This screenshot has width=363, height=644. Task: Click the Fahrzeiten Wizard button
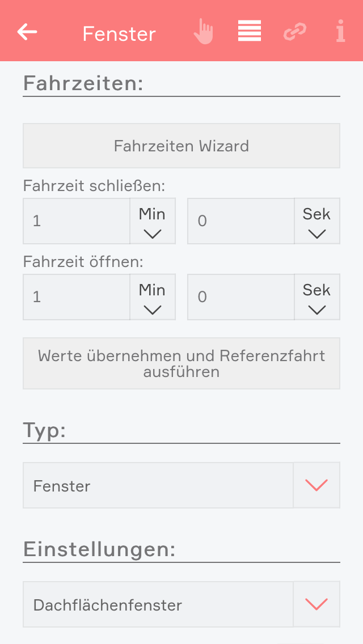click(181, 146)
